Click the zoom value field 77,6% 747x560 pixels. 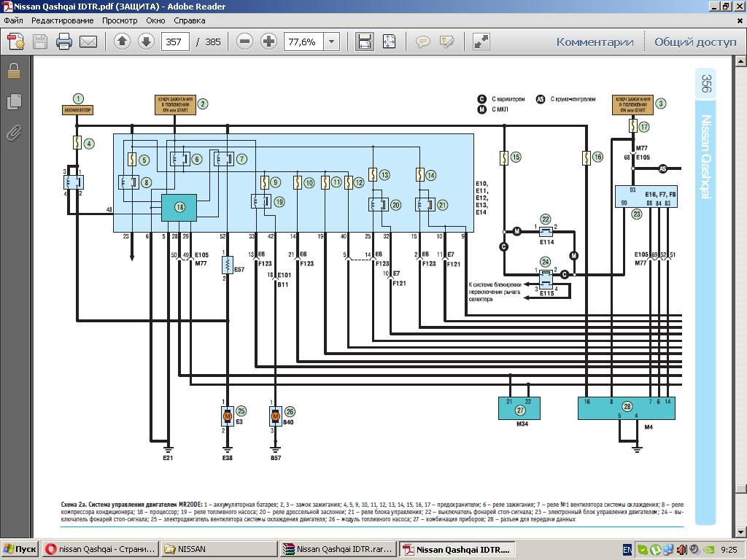click(303, 42)
